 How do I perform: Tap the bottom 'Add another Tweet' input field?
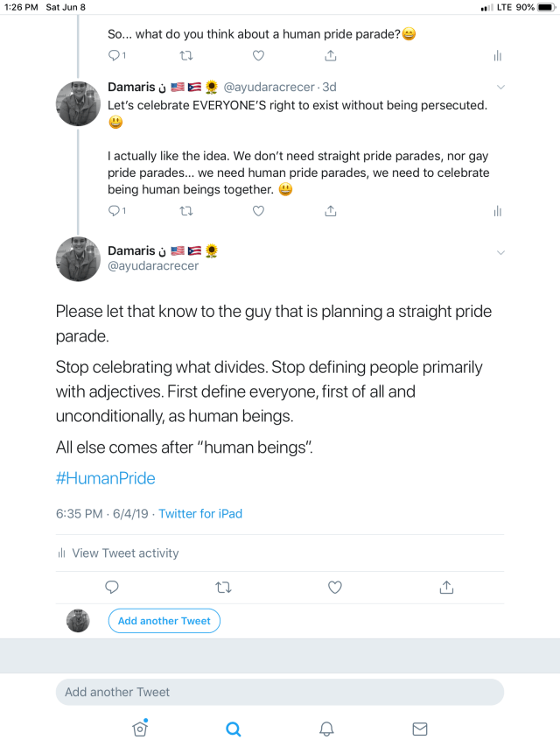[280, 692]
